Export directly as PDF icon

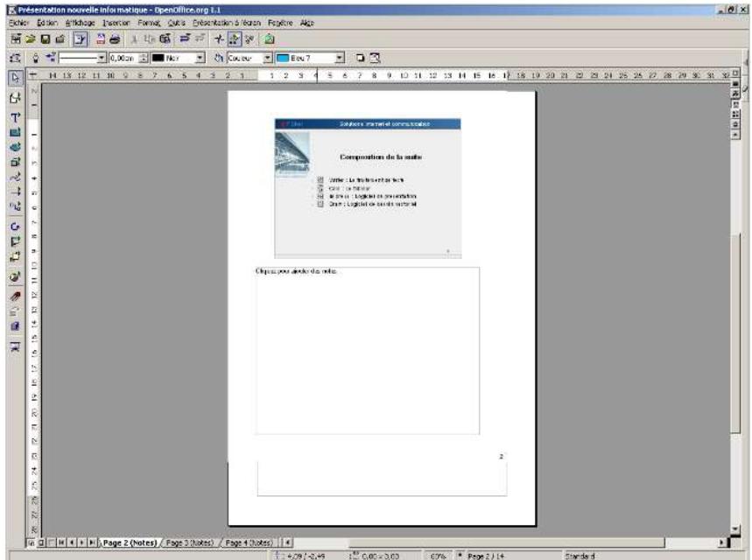[101, 39]
